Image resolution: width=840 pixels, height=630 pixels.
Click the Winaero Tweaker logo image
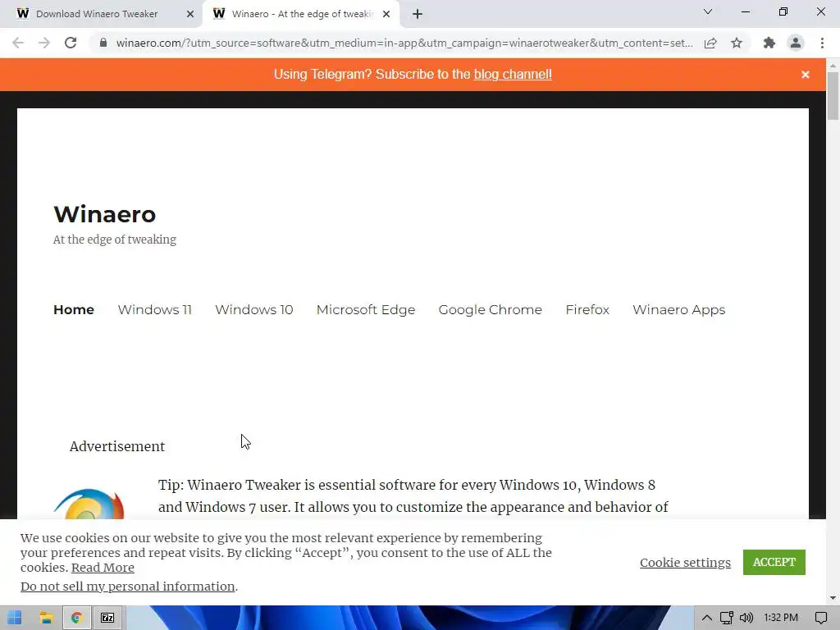[x=89, y=504]
